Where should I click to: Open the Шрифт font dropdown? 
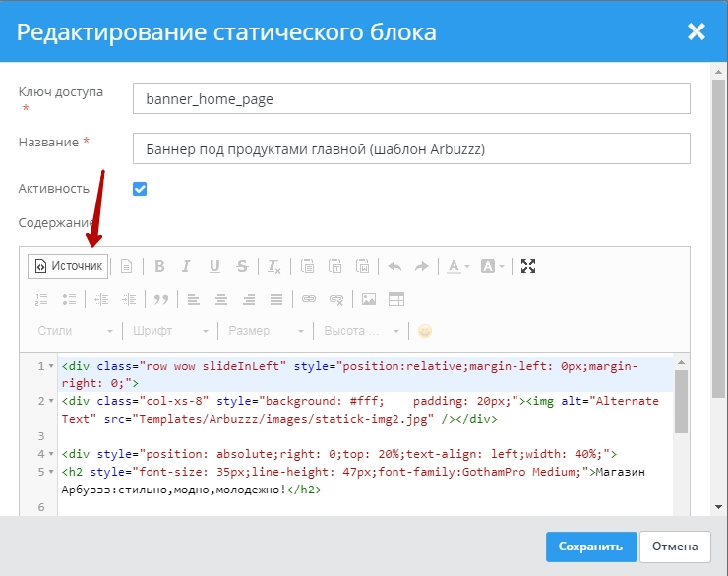coord(170,331)
